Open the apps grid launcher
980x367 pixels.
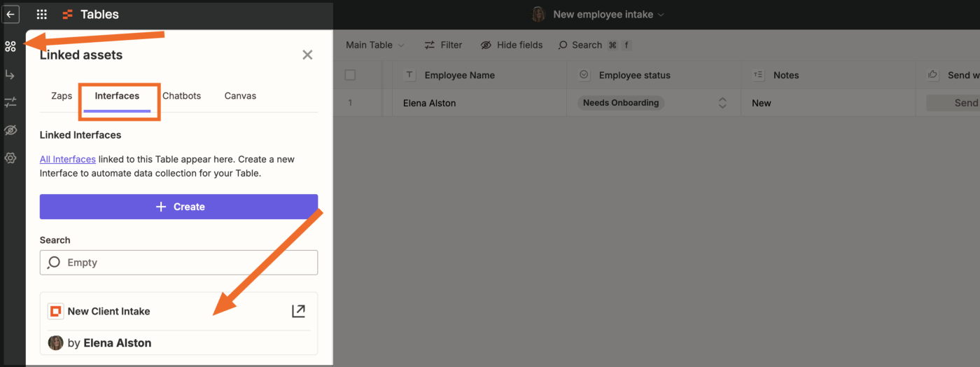pos(42,14)
